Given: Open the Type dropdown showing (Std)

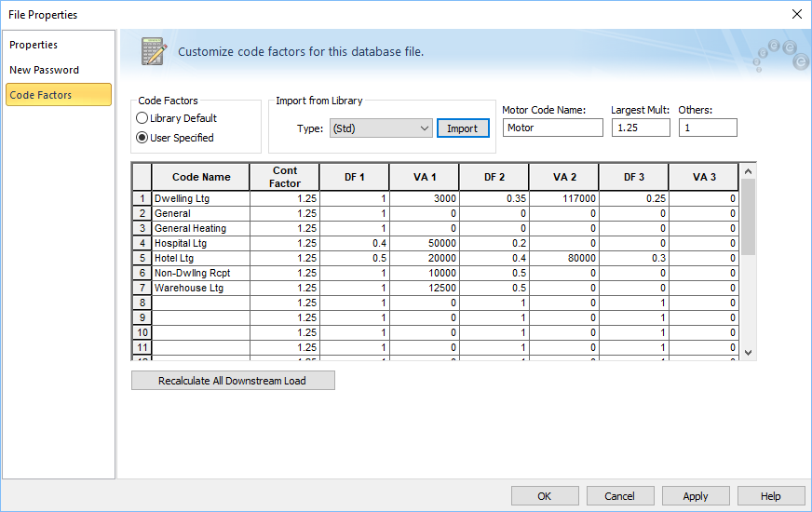Looking at the screenshot, I should [x=381, y=128].
